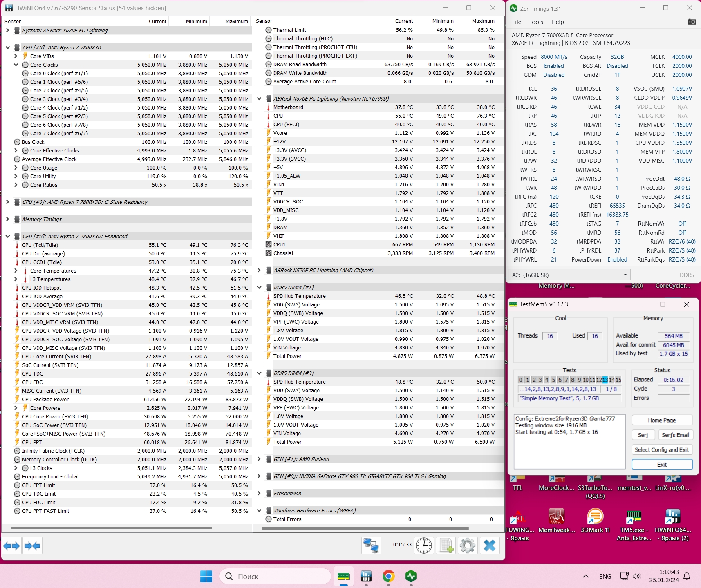This screenshot has height=588, width=701.
Task: Expand the Core Temperatures row
Action: [16, 271]
